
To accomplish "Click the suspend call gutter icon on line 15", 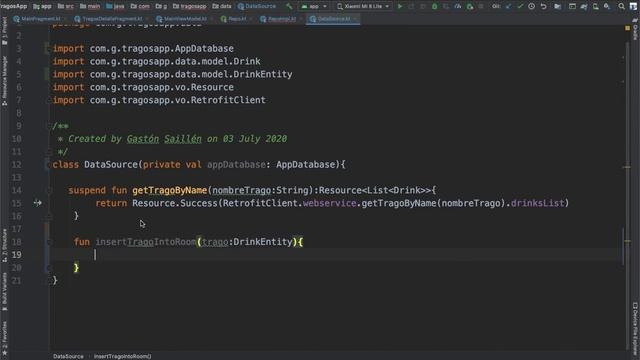I will 38,202.
